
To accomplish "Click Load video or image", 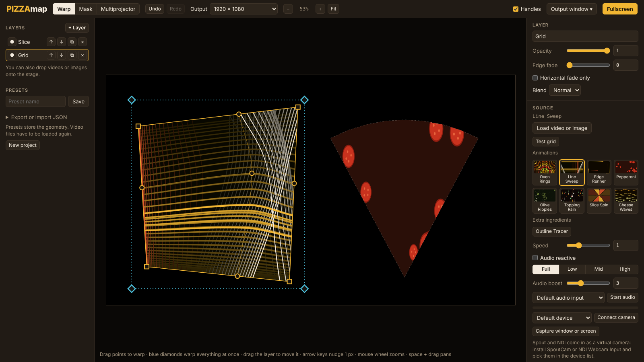I will [x=562, y=128].
